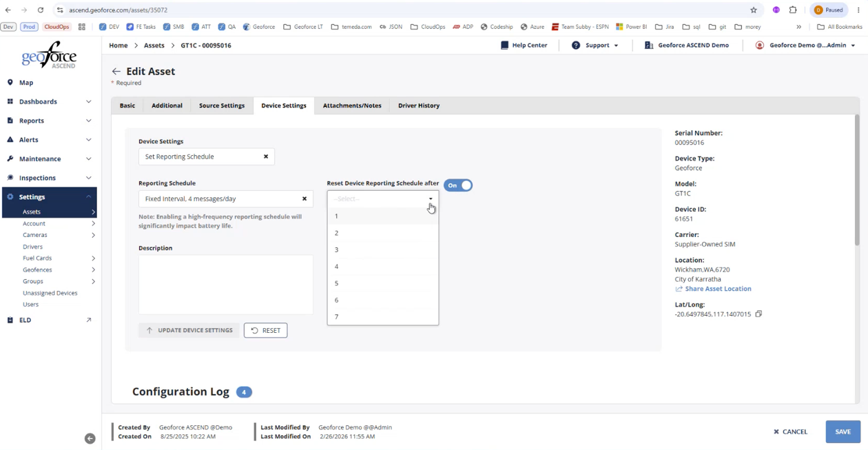Expand the Alerts menu chevron
The width and height of the screenshot is (868, 450).
point(88,139)
